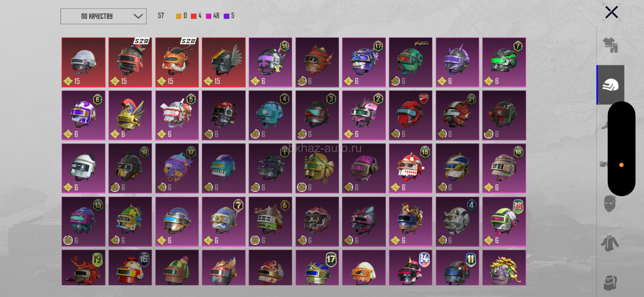Filter by red quality color swatch
The height and width of the screenshot is (297, 644).
[194, 16]
